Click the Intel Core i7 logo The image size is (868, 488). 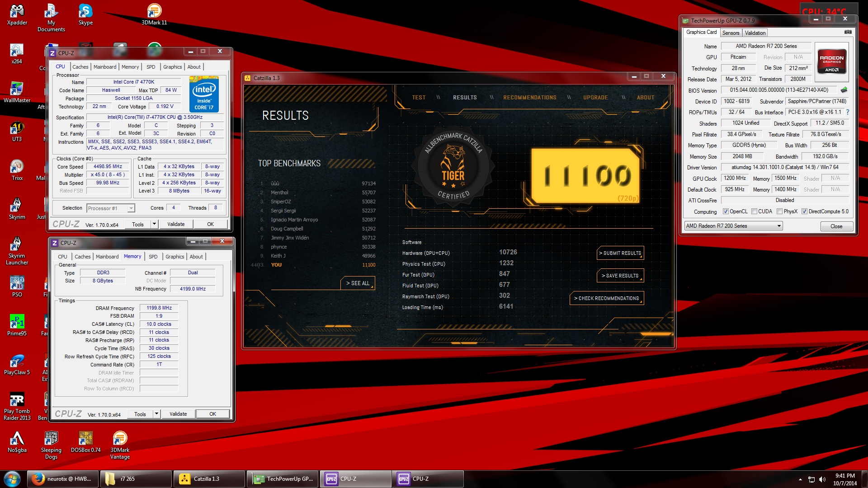[204, 94]
